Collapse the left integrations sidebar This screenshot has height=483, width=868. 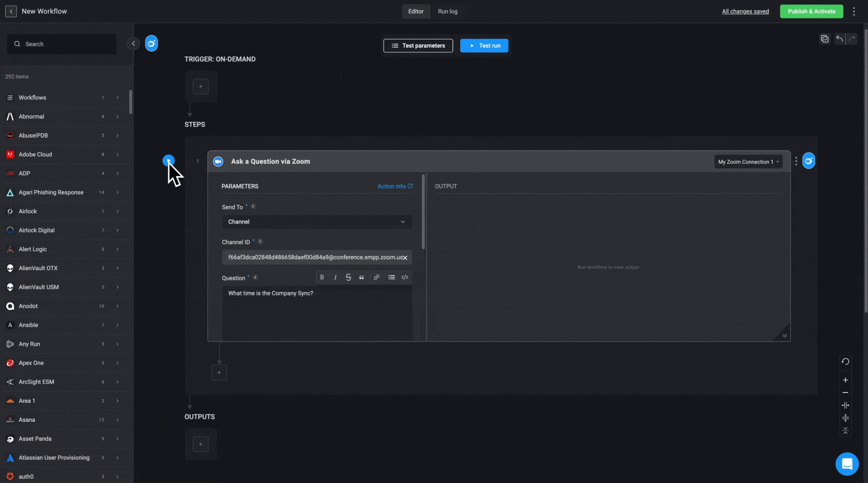[133, 43]
